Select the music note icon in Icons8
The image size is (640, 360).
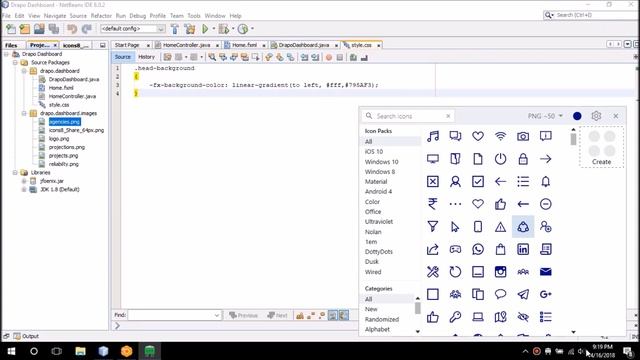[433, 136]
